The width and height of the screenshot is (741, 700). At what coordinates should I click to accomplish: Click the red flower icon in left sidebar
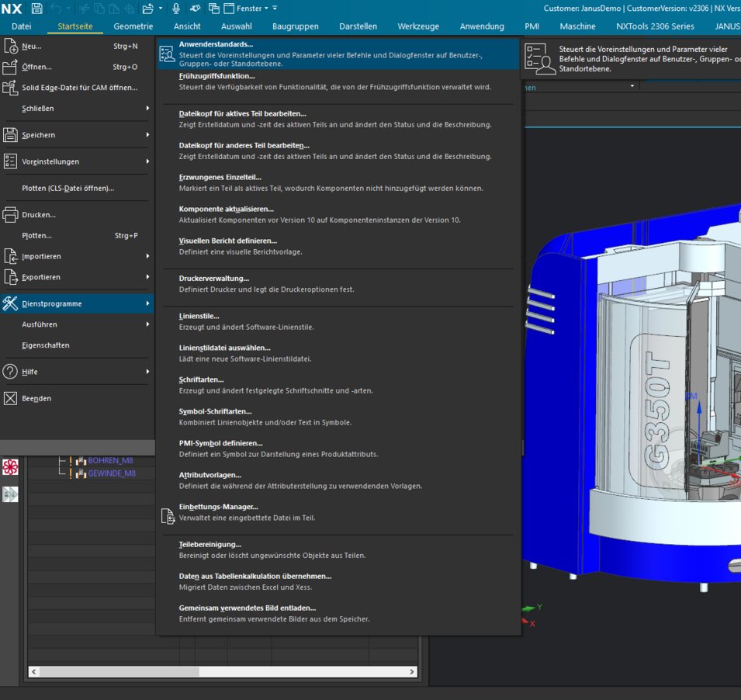coord(10,467)
